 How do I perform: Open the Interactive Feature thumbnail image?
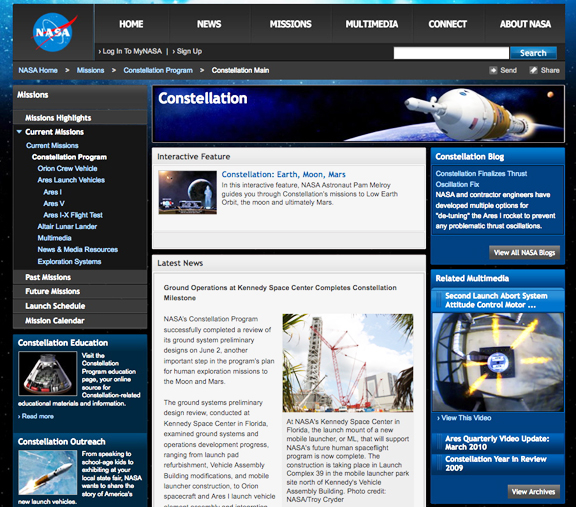[x=187, y=192]
